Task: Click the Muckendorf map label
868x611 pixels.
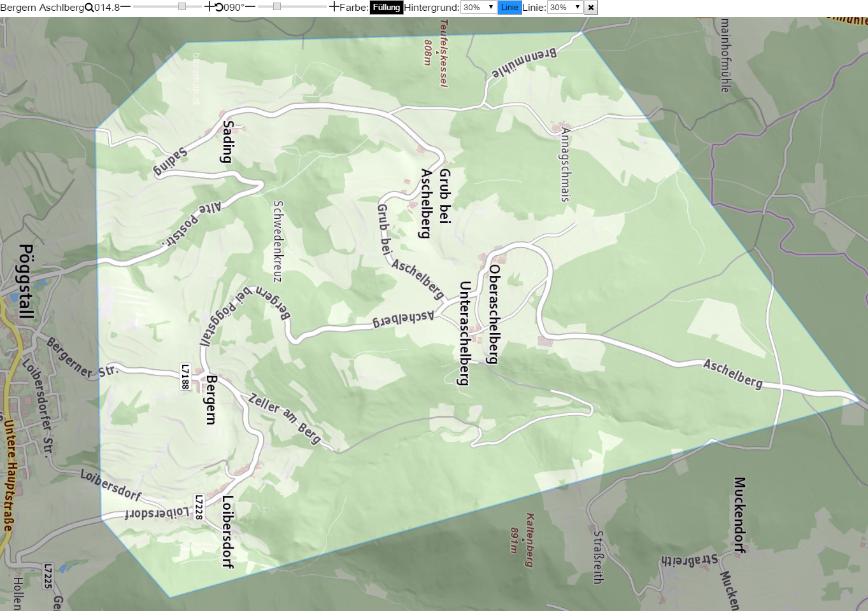Action: click(x=739, y=516)
